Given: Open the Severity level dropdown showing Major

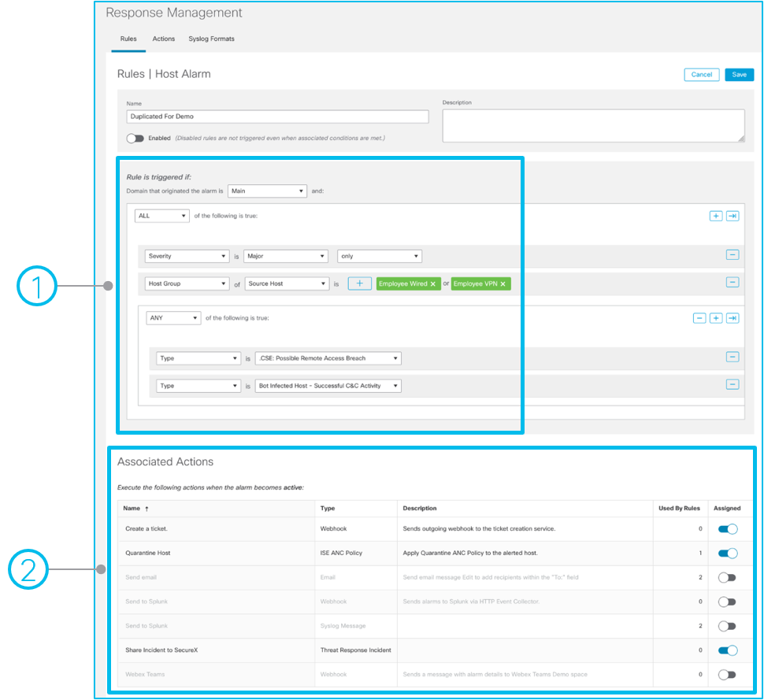Looking at the screenshot, I should (x=285, y=256).
